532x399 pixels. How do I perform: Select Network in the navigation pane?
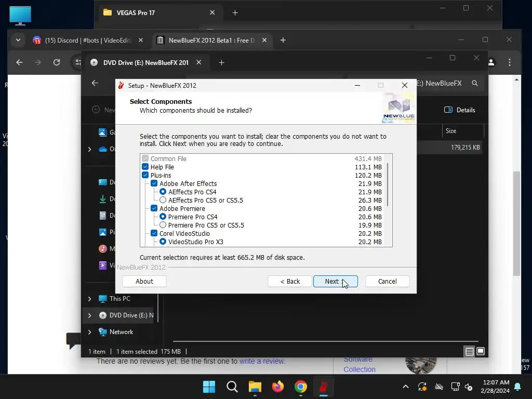coord(121,332)
